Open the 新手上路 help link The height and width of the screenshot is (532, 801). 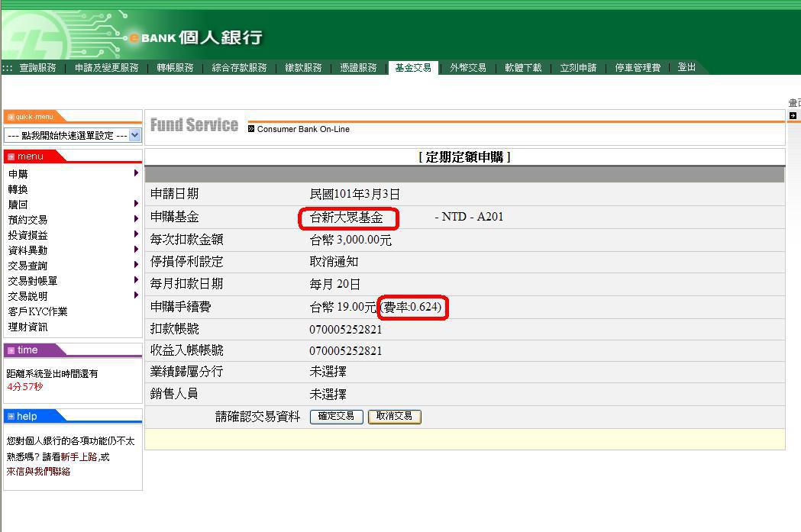point(79,457)
